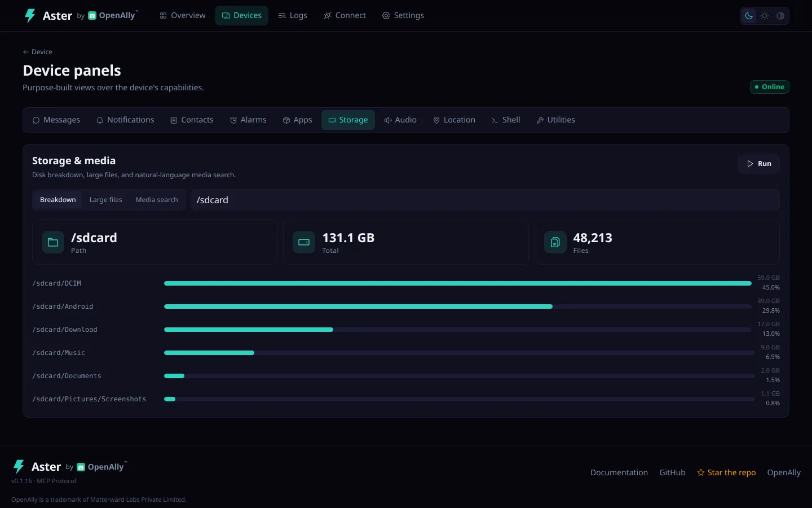The image size is (812, 508).
Task: Open the Notifications panel tab
Action: [125, 120]
